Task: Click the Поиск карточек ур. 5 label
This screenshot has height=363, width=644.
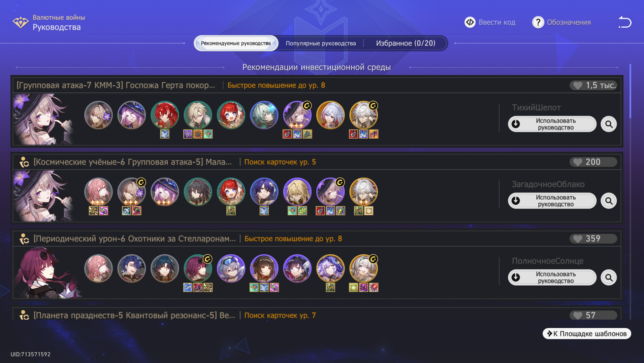Action: 280,162
